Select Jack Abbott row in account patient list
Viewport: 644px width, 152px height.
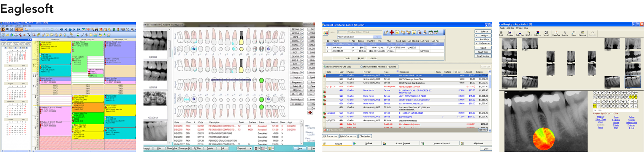click(384, 47)
